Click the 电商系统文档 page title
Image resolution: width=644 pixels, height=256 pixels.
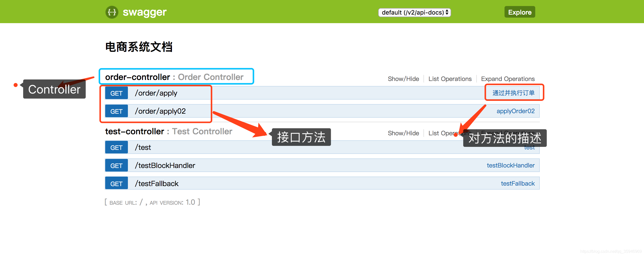pyautogui.click(x=139, y=47)
